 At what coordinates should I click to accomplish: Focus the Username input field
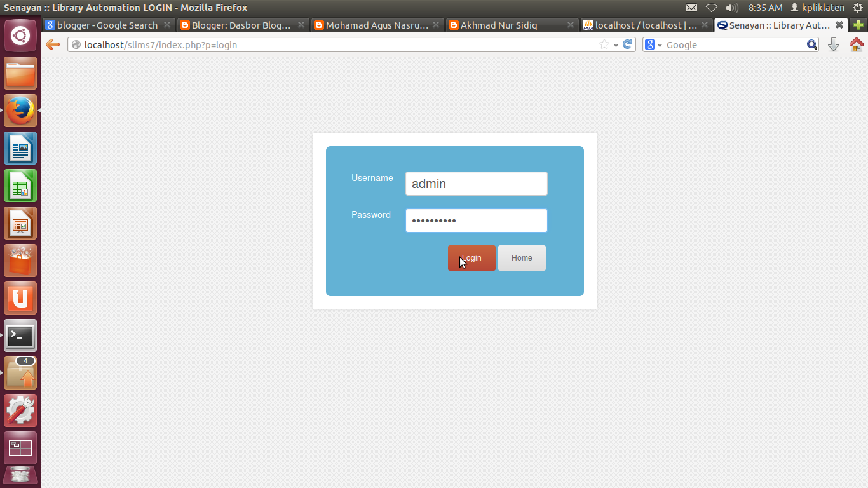coord(477,184)
